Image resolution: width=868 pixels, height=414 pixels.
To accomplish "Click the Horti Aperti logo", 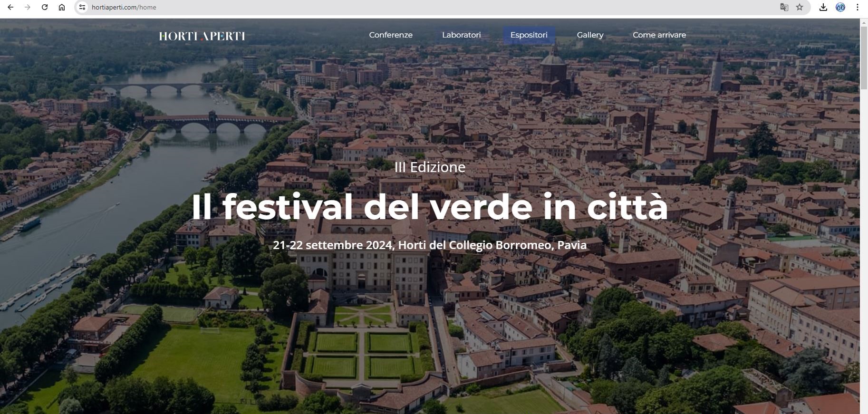I will point(202,36).
